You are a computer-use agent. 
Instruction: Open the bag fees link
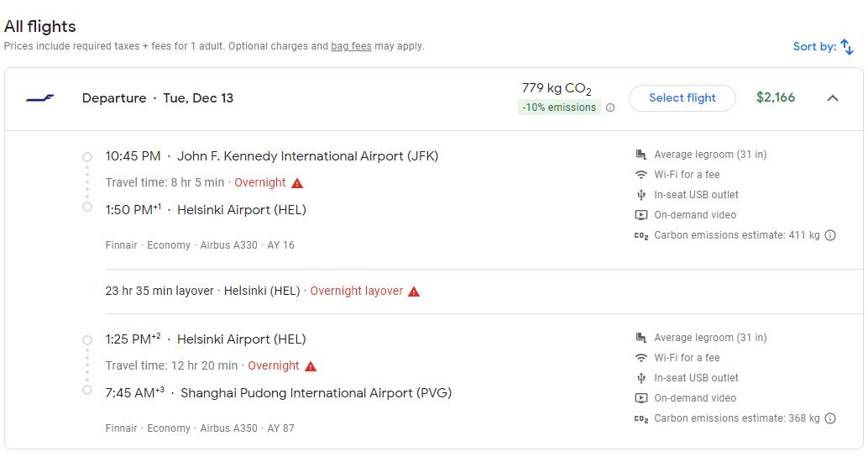point(351,46)
